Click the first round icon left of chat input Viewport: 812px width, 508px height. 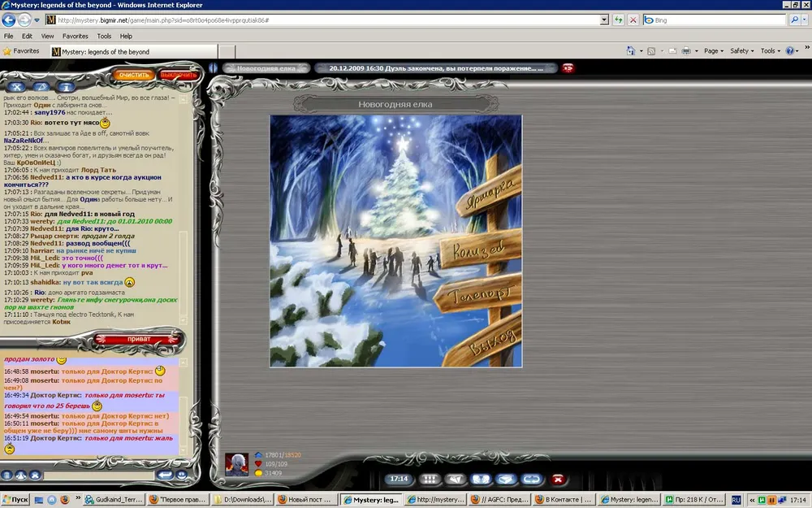[6, 475]
